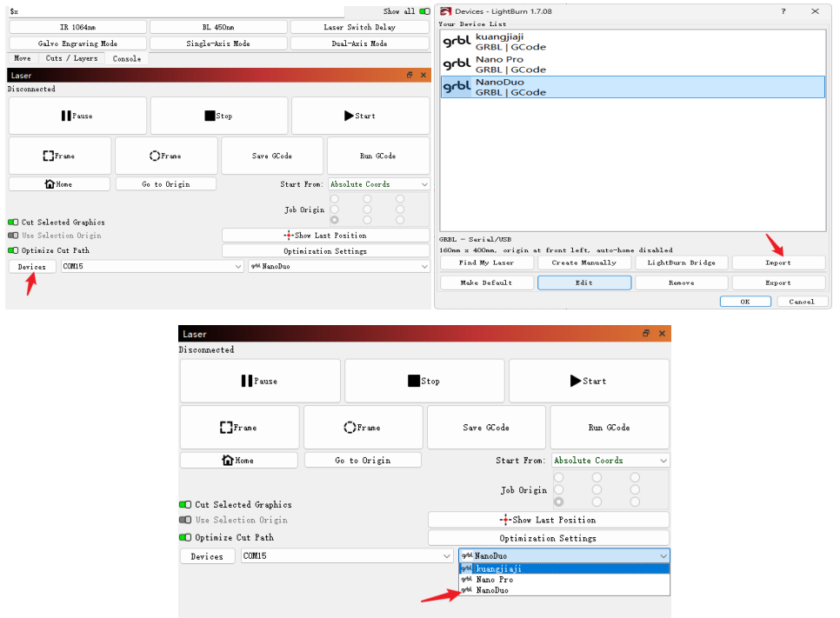Open the Cuts / Layers tab
Image resolution: width=840 pixels, height=618 pixels.
[71, 58]
